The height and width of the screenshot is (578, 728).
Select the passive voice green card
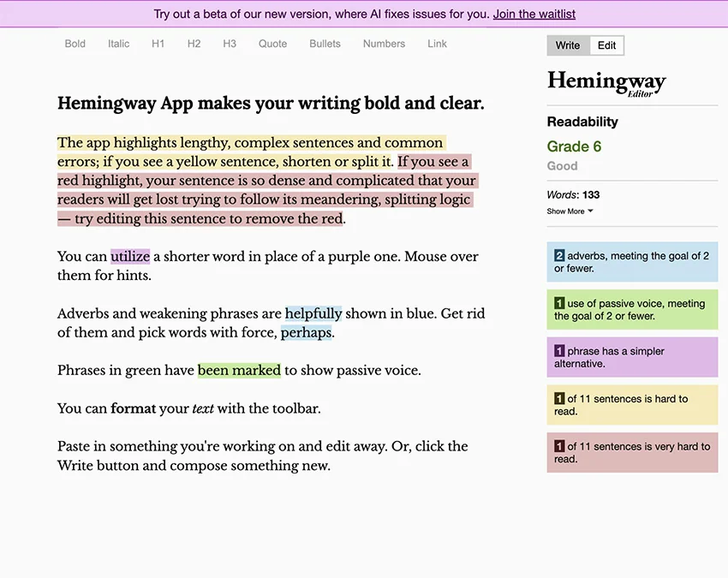click(632, 310)
